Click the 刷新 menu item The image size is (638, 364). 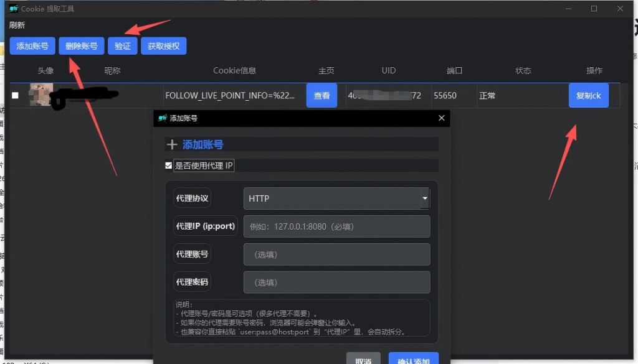(16, 25)
